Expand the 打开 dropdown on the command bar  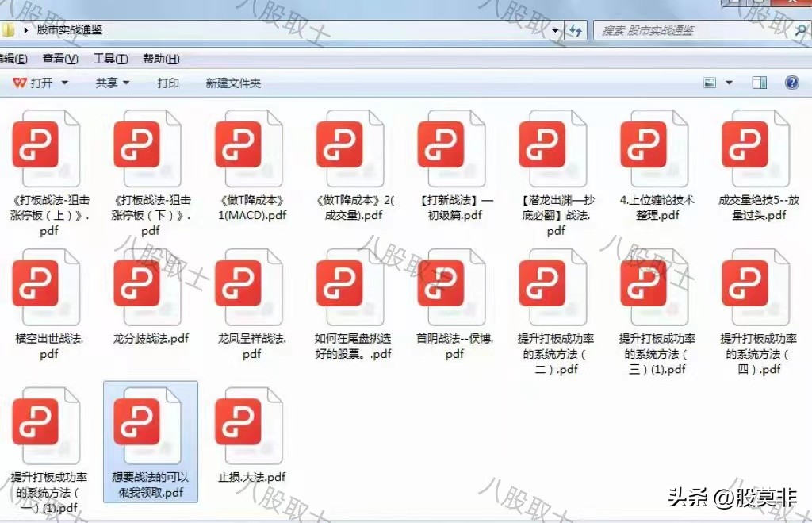(63, 82)
